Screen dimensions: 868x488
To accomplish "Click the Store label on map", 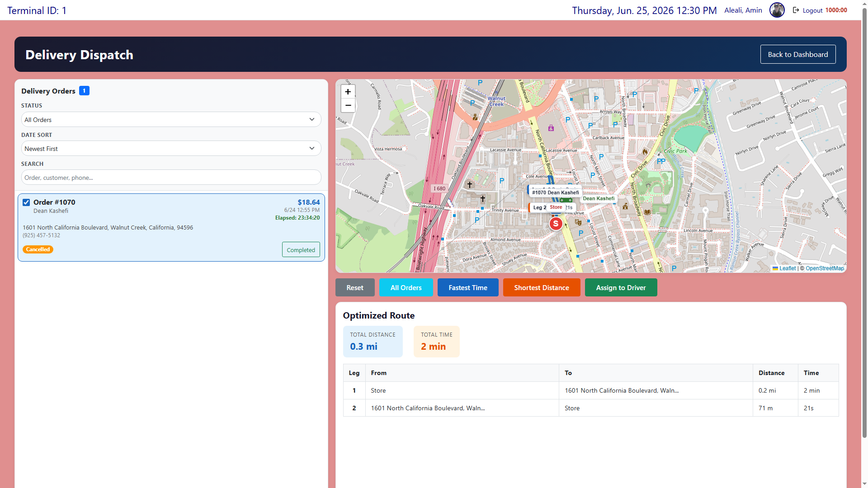I will pyautogui.click(x=556, y=207).
